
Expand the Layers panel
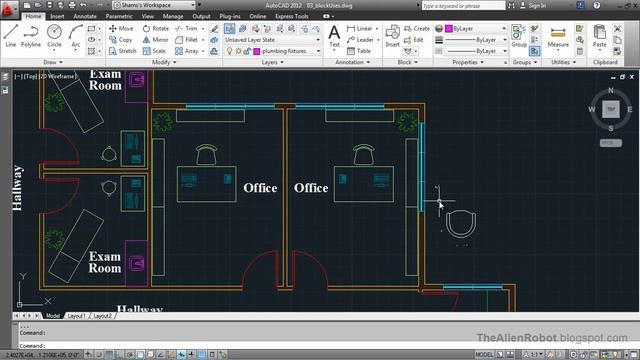click(272, 62)
